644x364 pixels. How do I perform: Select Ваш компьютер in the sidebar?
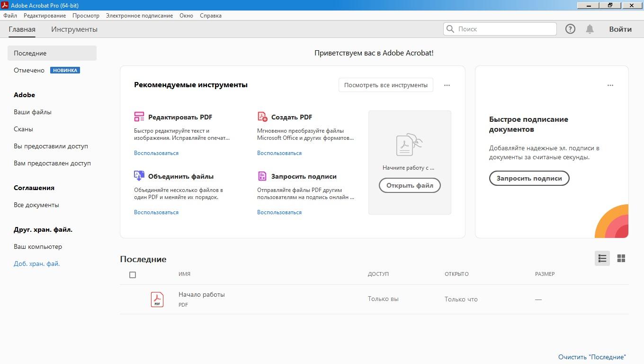pyautogui.click(x=38, y=246)
